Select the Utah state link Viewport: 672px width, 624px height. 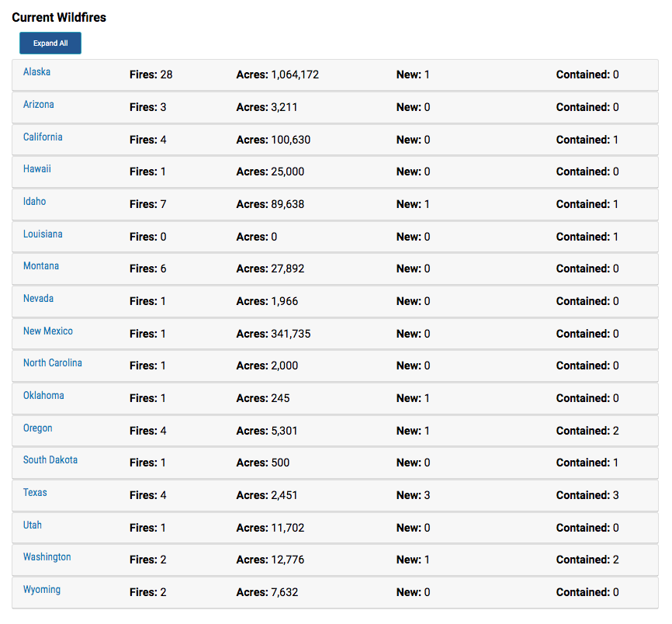(x=33, y=525)
